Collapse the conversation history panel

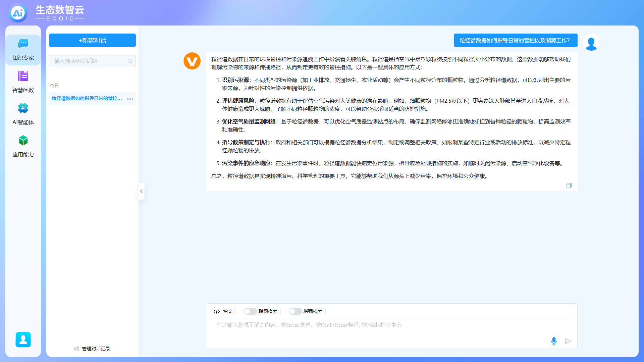pyautogui.click(x=142, y=191)
